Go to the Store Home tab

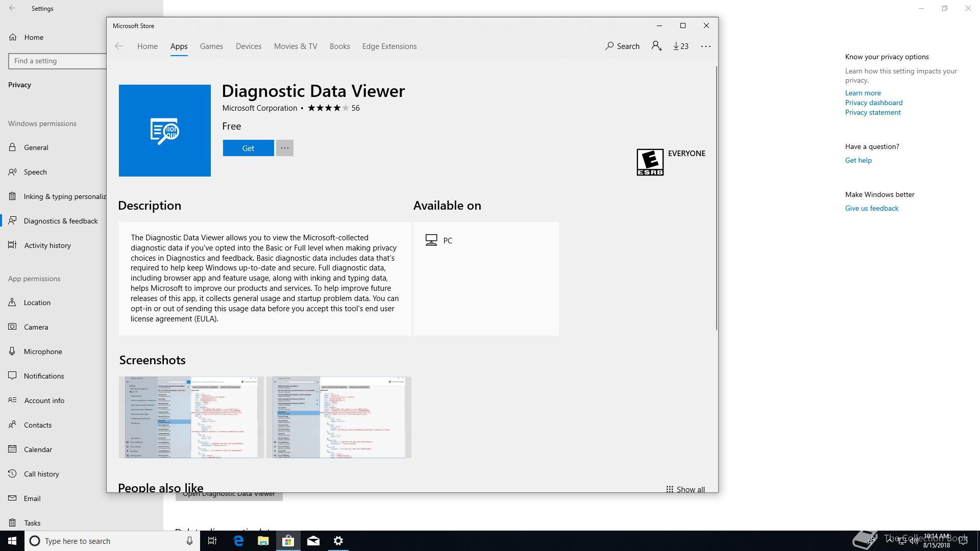click(x=148, y=46)
